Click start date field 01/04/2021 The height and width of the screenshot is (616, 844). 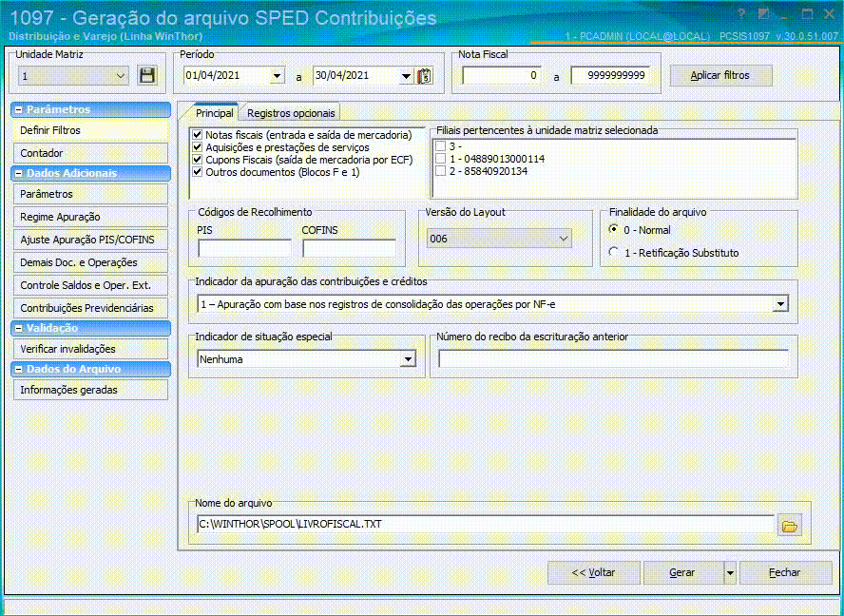(226, 76)
